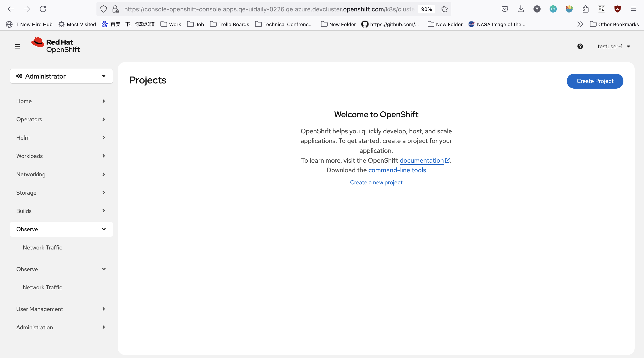Go back with browser back arrow
The width and height of the screenshot is (644, 358).
point(11,9)
